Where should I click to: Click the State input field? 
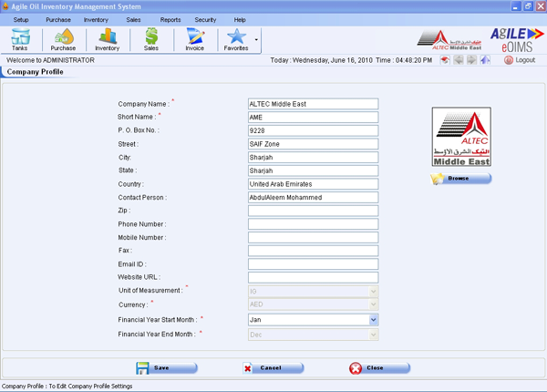tap(313, 170)
